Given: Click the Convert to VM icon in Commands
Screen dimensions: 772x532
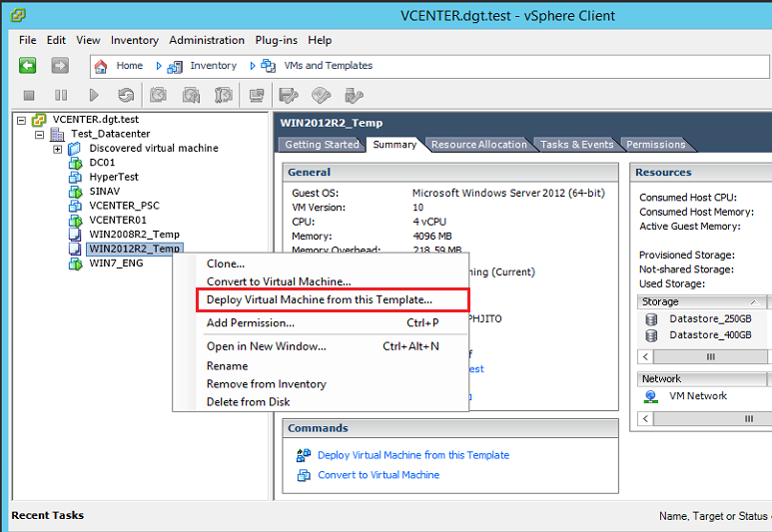Looking at the screenshot, I should point(304,475).
